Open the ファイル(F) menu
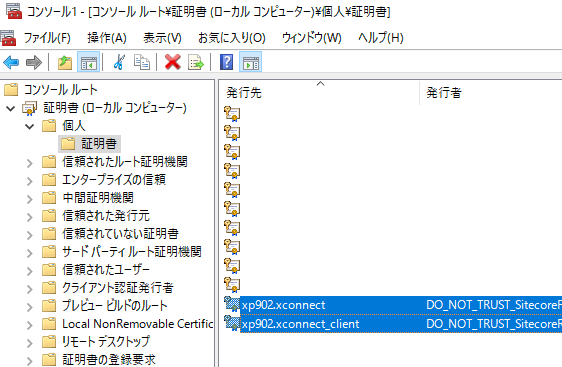562x367 pixels. click(47, 38)
